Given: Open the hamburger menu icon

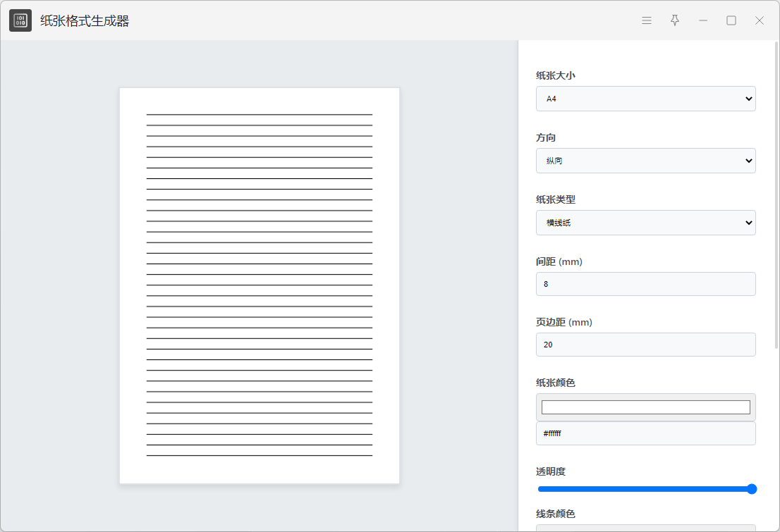Looking at the screenshot, I should click(x=647, y=20).
